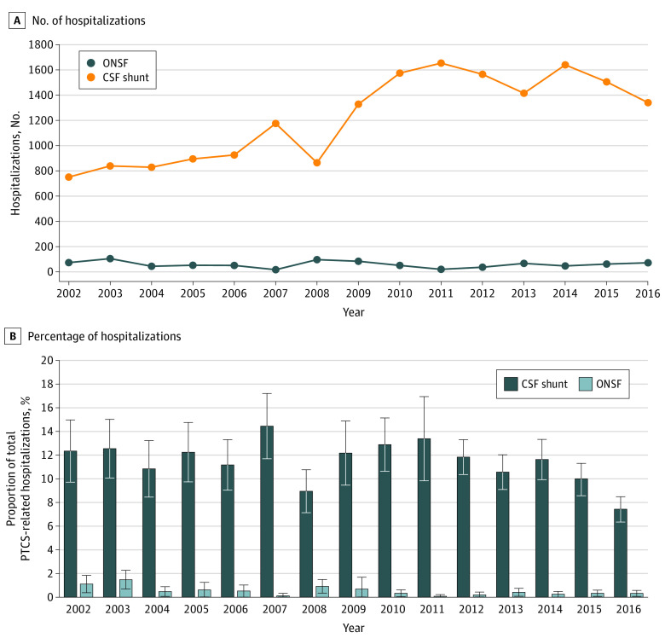Click the '1000' y-axis label in panel A
The height and width of the screenshot is (644, 665).
[x=41, y=146]
